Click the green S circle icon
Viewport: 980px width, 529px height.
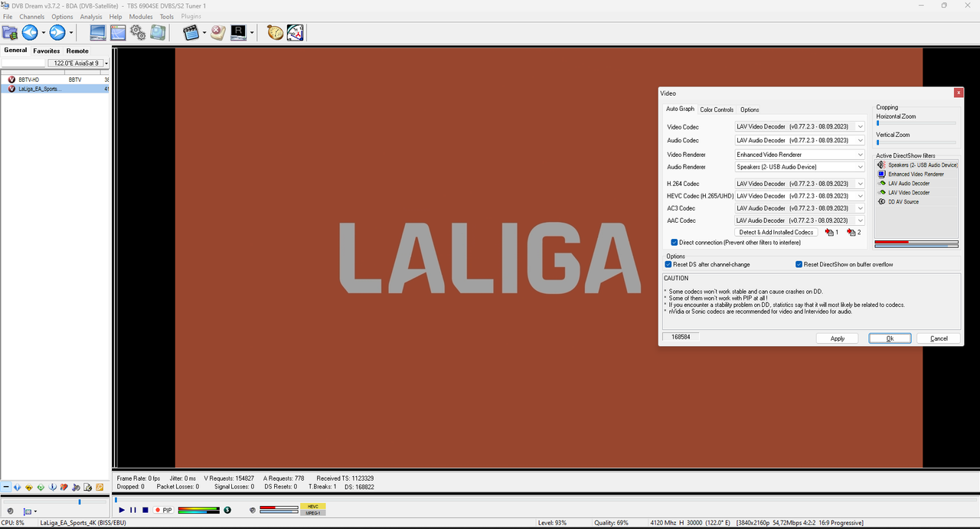(x=227, y=510)
